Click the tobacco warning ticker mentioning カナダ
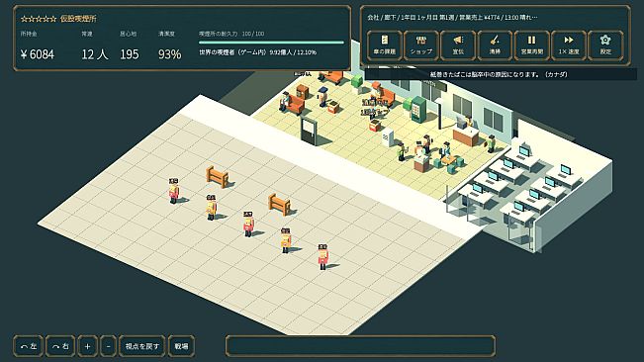Viewport: 644px width, 362px height. coord(499,74)
